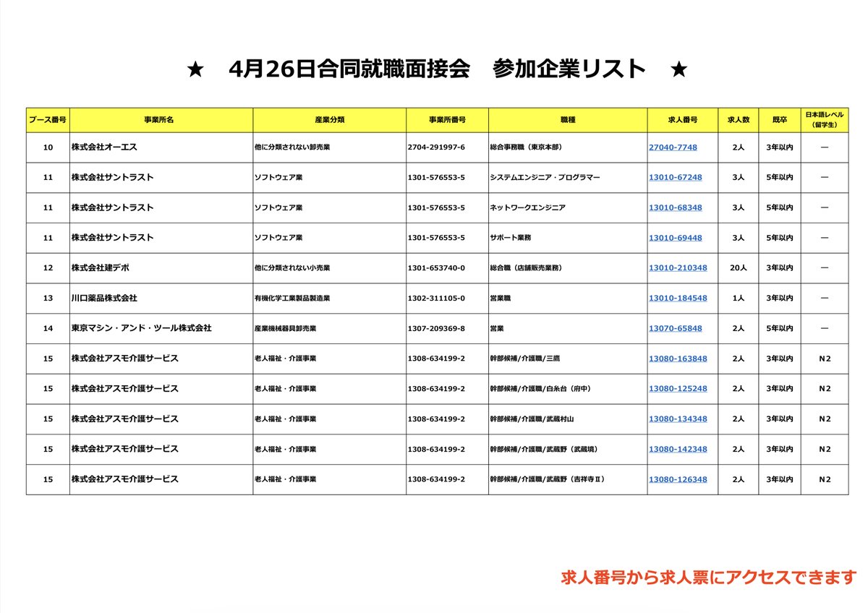Click booth number 14
Screen dimensions: 868x613
[x=48, y=329]
